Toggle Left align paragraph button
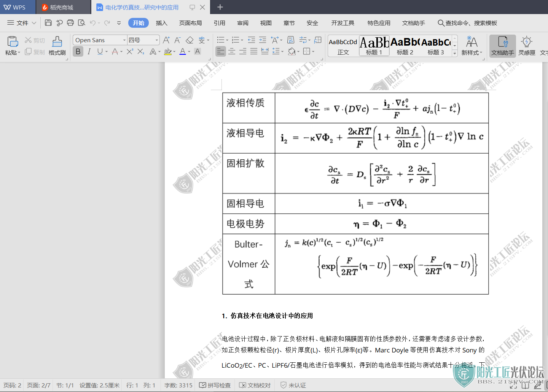Image resolution: width=548 pixels, height=392 pixels. click(221, 51)
